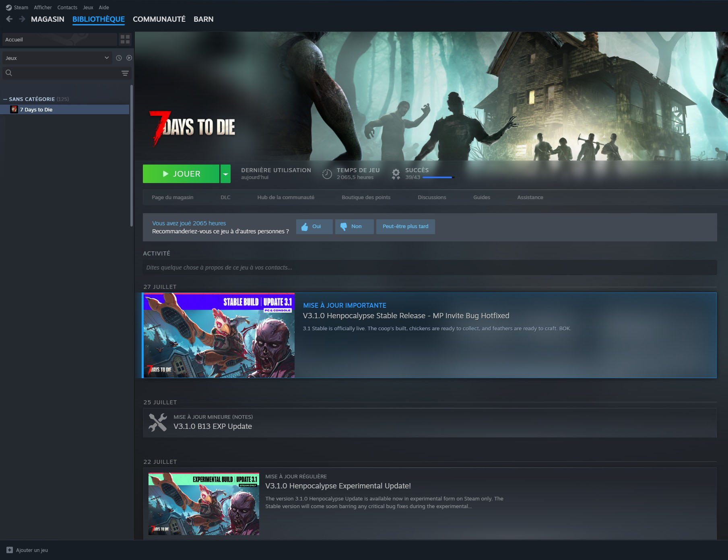This screenshot has height=560, width=728.
Task: Click the library list scrollbar
Action: click(x=132, y=156)
